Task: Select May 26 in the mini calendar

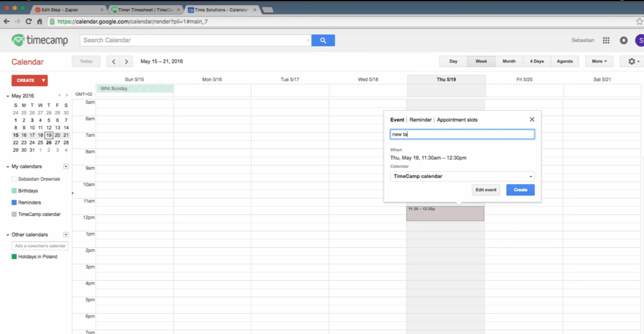Action: pyautogui.click(x=49, y=143)
